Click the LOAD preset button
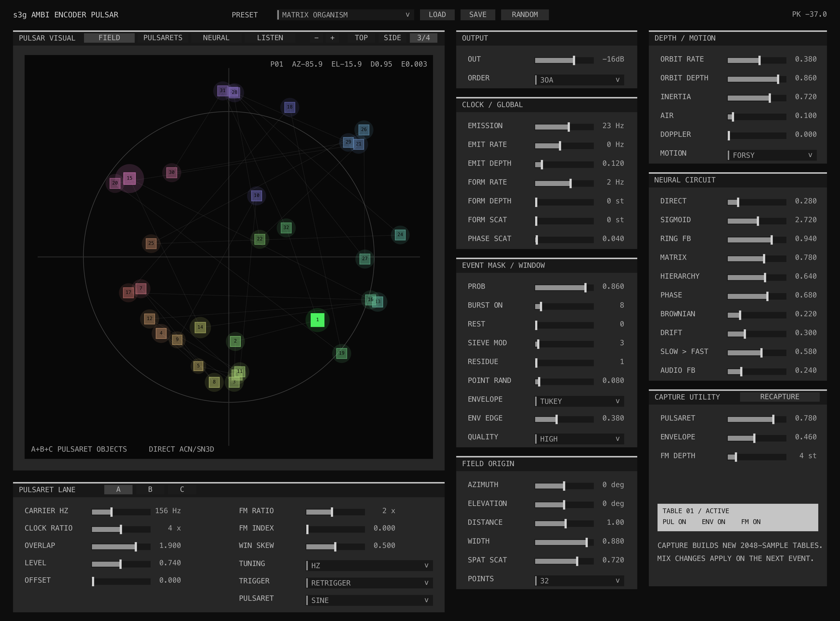 (437, 15)
